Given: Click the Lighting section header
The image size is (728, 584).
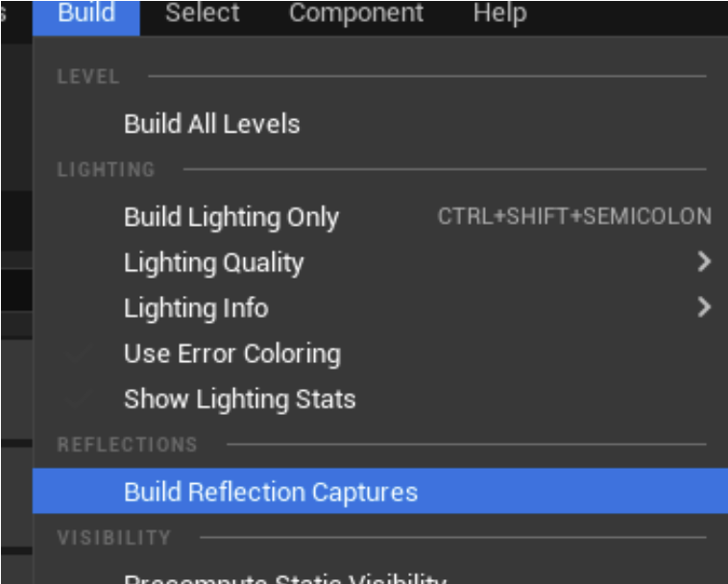Looking at the screenshot, I should 106,170.
